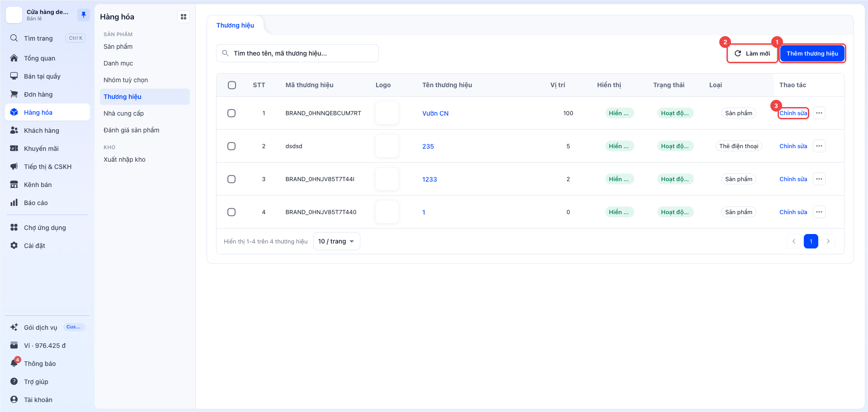Screen dimensions: 868x412
Task: Open more actions menu for BRAND_0HNJV85T7T440 row
Action: (x=819, y=212)
